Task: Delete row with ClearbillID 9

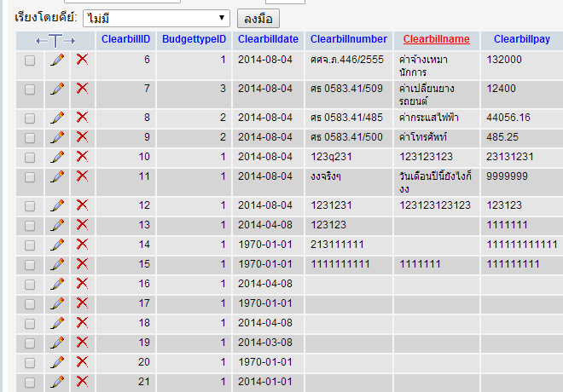Action: 82,136
